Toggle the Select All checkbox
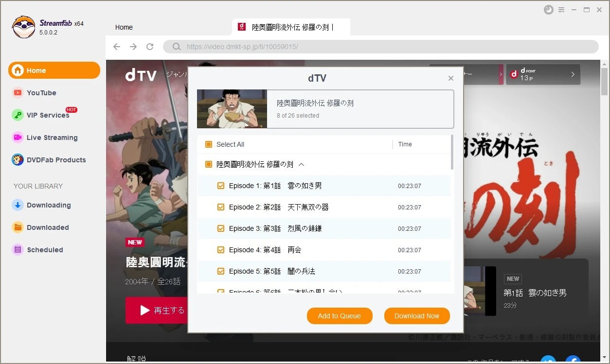This screenshot has width=610, height=364. [x=209, y=144]
